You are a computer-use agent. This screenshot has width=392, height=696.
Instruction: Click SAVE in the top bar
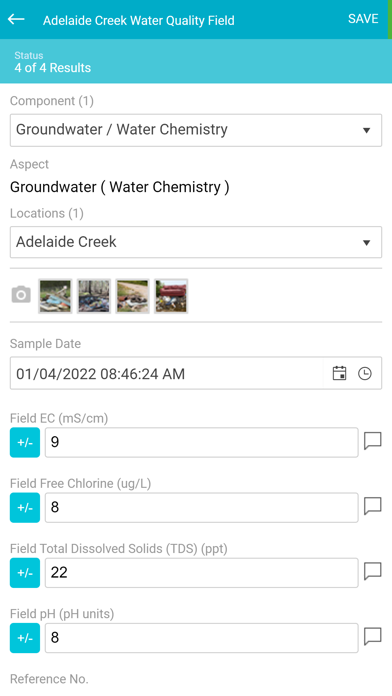(363, 19)
